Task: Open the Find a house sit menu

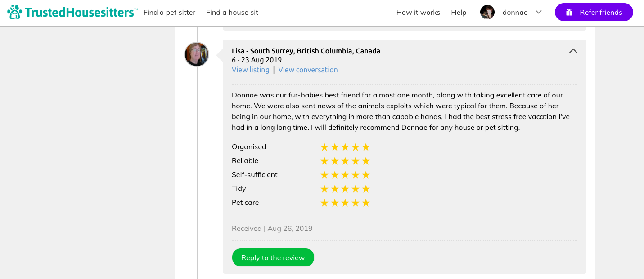Action: click(232, 13)
